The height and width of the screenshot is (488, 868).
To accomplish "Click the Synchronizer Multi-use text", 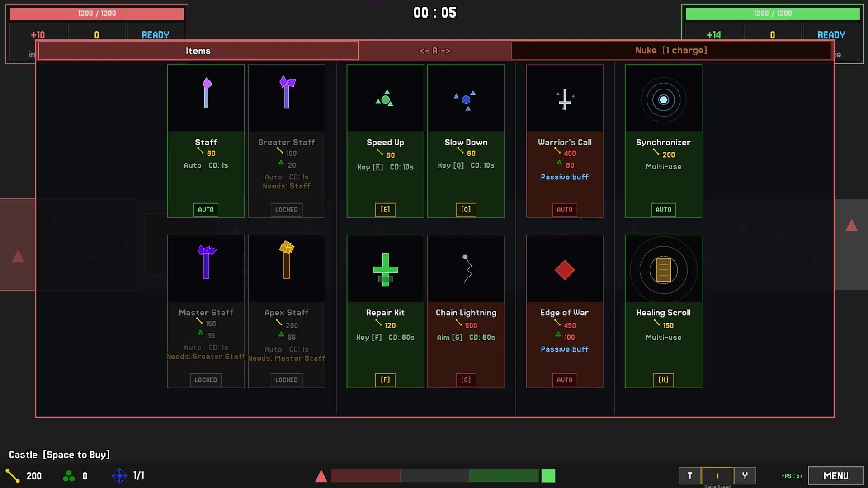I will point(663,167).
